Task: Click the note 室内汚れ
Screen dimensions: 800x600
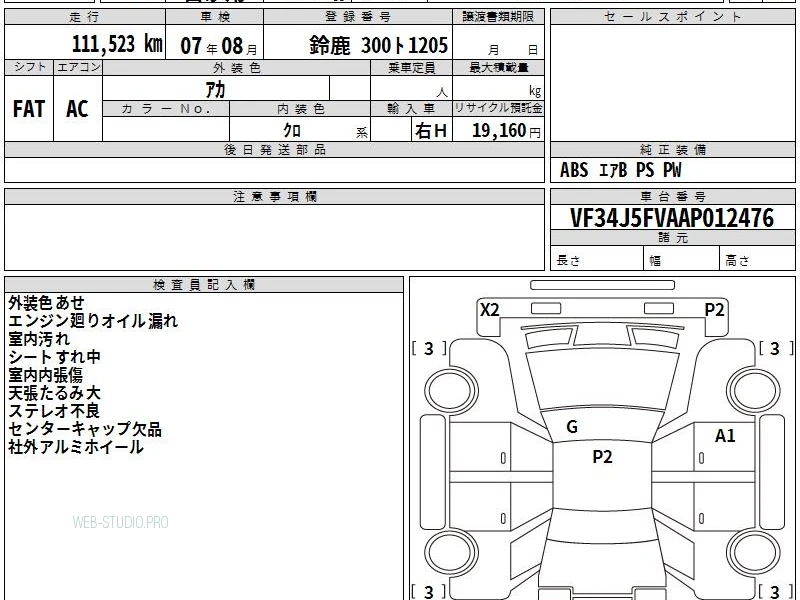Action: point(39,339)
